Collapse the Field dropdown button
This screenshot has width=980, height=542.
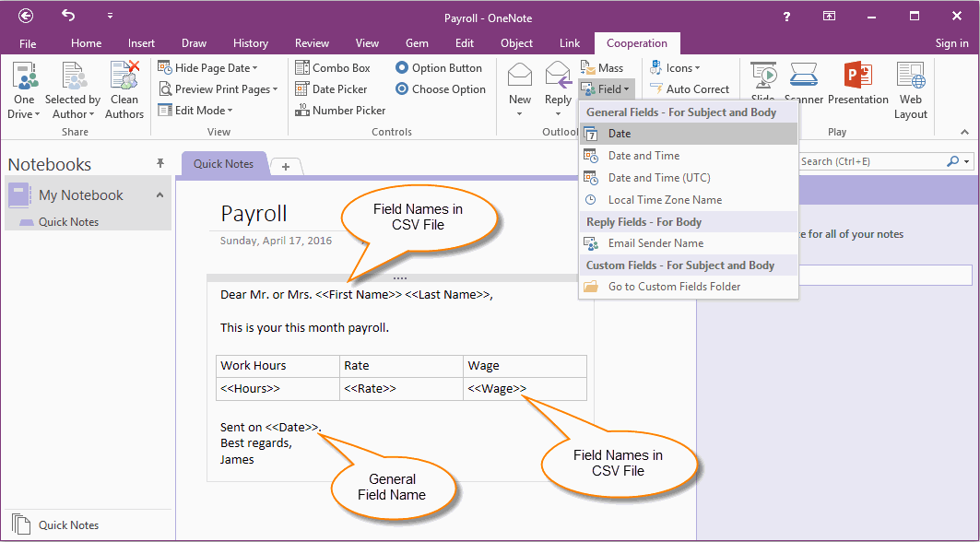click(607, 89)
